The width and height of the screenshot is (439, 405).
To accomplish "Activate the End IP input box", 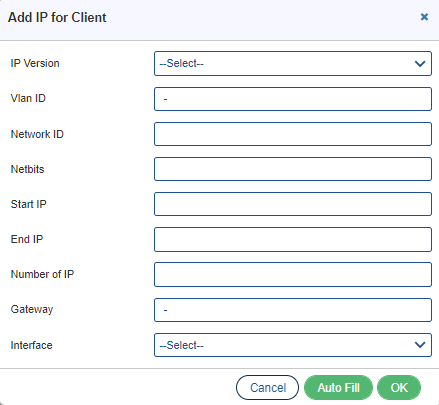I will pos(293,239).
